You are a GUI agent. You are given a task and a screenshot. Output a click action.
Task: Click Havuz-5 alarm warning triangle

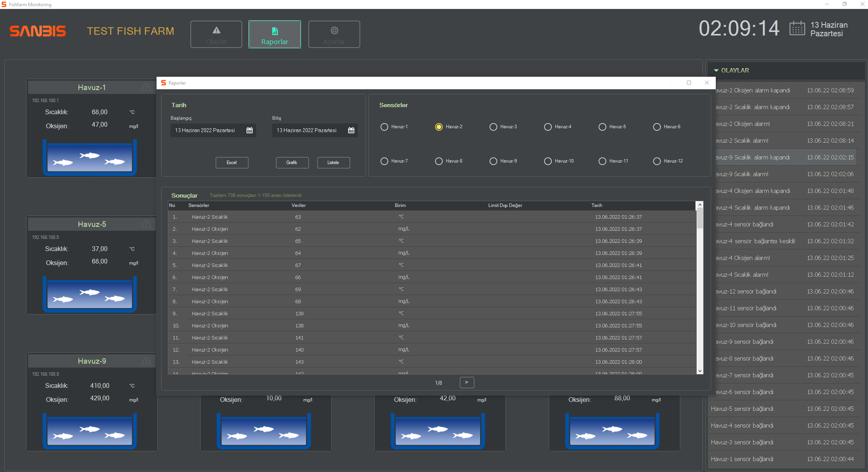point(146,224)
